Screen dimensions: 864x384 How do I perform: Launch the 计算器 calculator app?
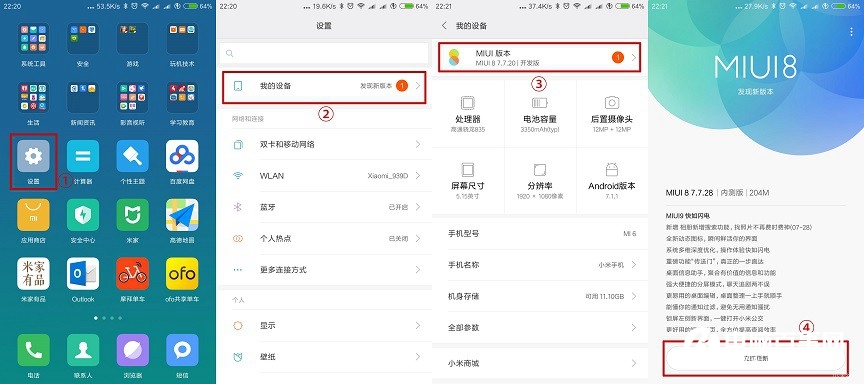pos(83,156)
